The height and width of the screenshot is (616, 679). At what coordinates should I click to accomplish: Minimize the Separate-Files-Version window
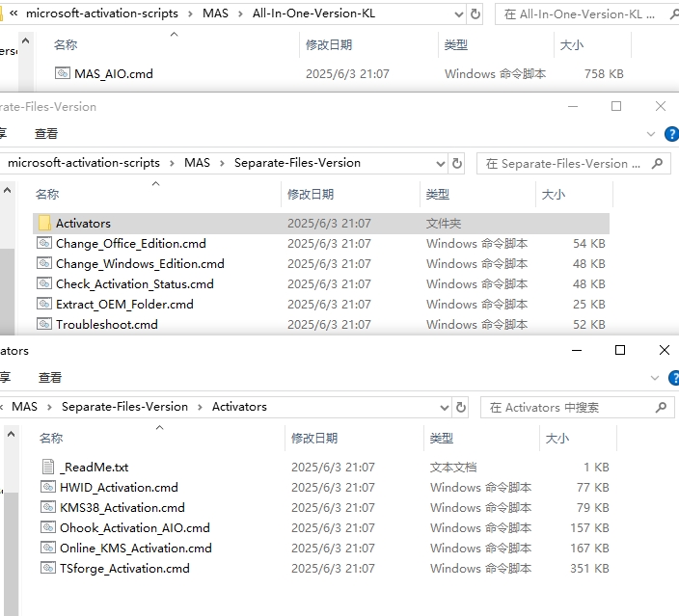coord(573,106)
